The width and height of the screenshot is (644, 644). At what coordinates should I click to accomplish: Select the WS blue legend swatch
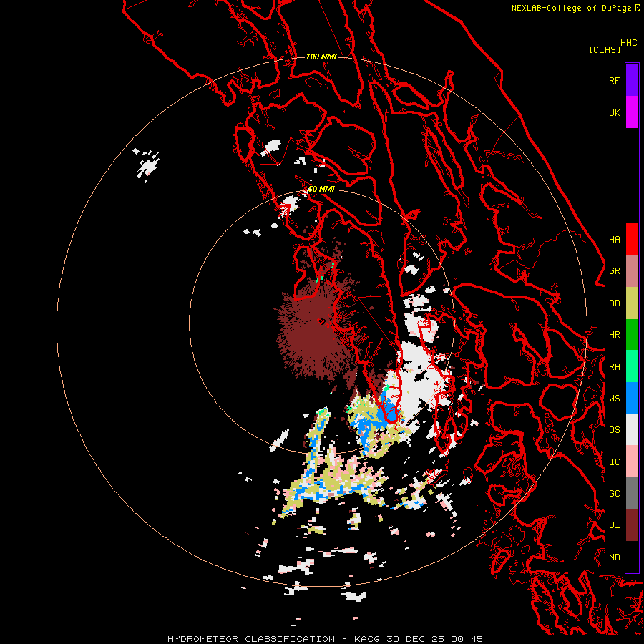pyautogui.click(x=632, y=398)
